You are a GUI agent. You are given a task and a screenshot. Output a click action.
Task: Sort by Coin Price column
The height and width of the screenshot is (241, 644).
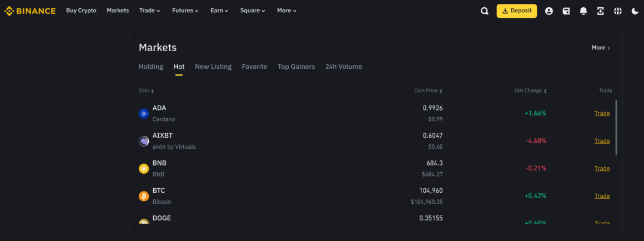tap(429, 91)
